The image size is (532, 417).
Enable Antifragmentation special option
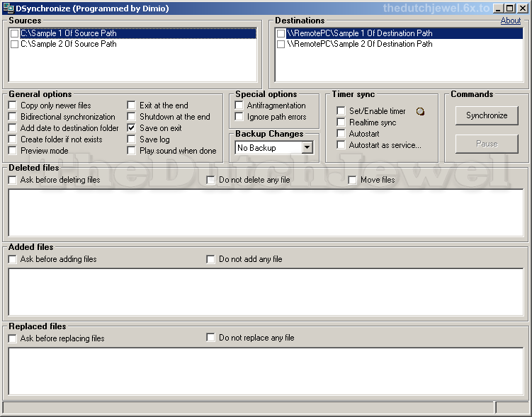click(x=239, y=105)
